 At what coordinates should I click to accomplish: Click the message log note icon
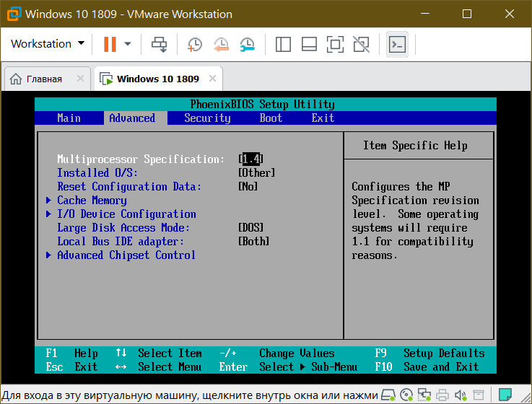[x=505, y=395]
